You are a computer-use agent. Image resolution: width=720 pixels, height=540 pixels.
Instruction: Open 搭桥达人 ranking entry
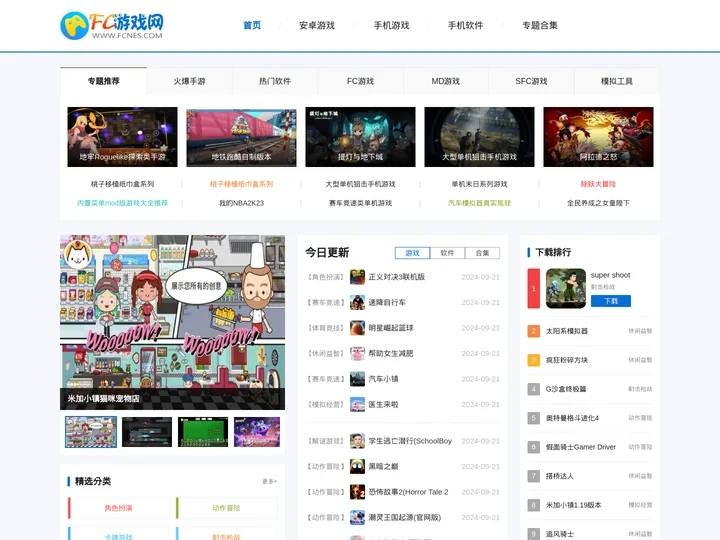click(559, 476)
